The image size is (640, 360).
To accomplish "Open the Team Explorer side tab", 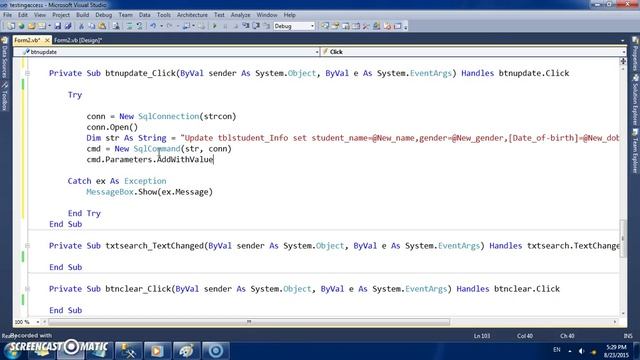I will (x=635, y=151).
